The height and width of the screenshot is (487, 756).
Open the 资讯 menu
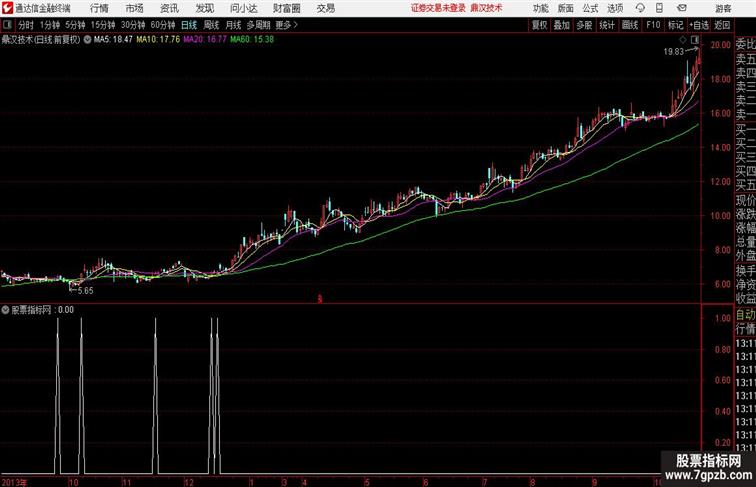coord(169,8)
